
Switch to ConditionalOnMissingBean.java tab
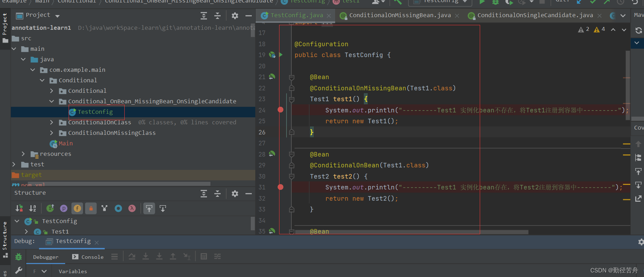(400, 15)
